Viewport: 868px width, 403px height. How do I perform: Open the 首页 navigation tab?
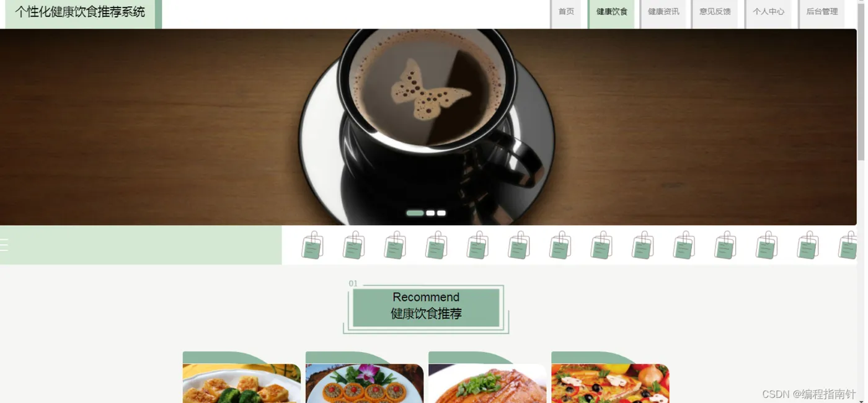click(x=566, y=12)
